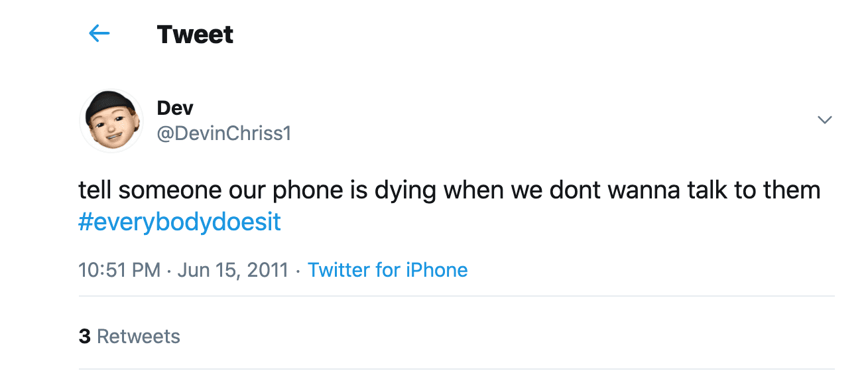This screenshot has width=868, height=377.
Task: Open the tweet menu beside Dev's name
Action: [824, 120]
